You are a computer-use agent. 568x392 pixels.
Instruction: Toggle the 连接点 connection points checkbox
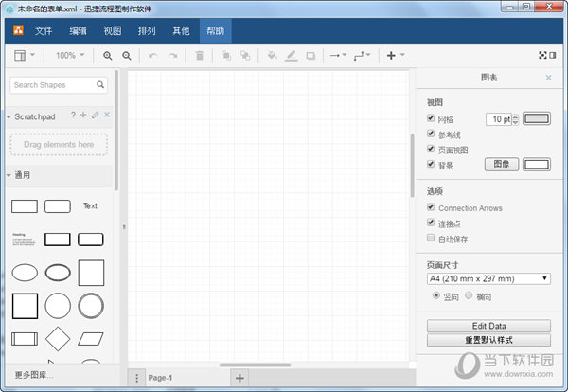tap(431, 223)
